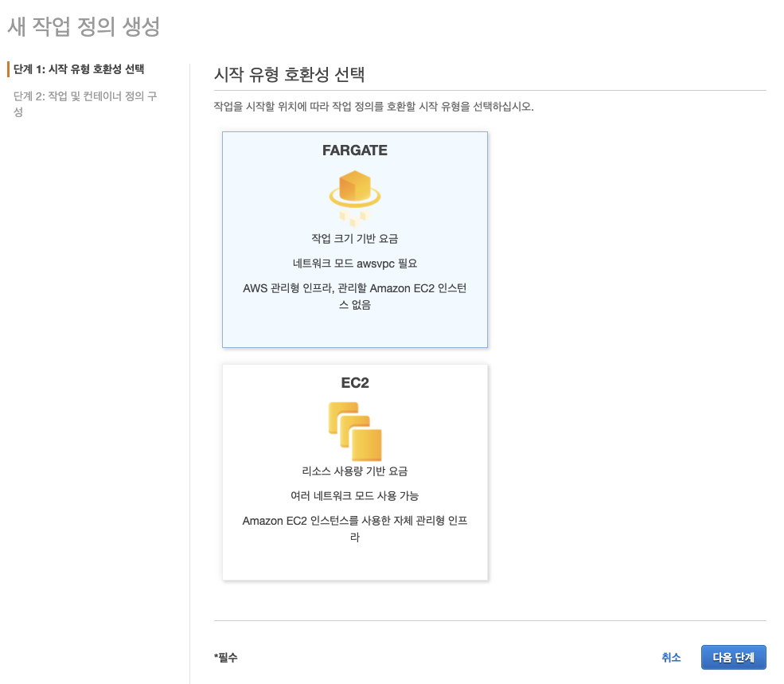The height and width of the screenshot is (684, 784).
Task: Click the FARGATE title text
Action: (x=355, y=150)
